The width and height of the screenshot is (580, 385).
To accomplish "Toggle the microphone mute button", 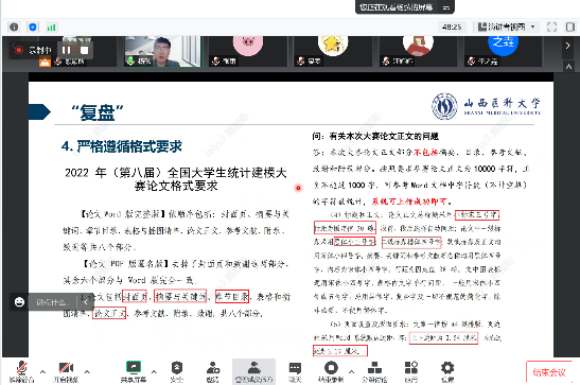I will coord(21,372).
